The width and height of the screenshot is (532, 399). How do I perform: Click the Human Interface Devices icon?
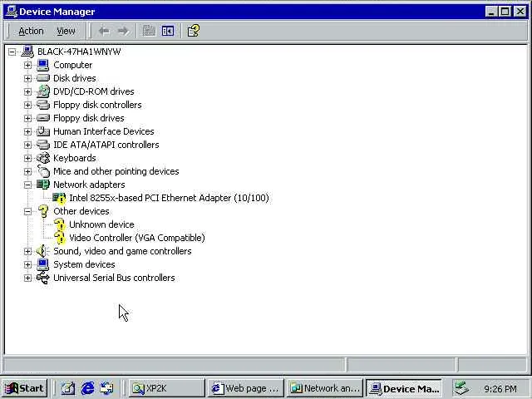tap(42, 131)
